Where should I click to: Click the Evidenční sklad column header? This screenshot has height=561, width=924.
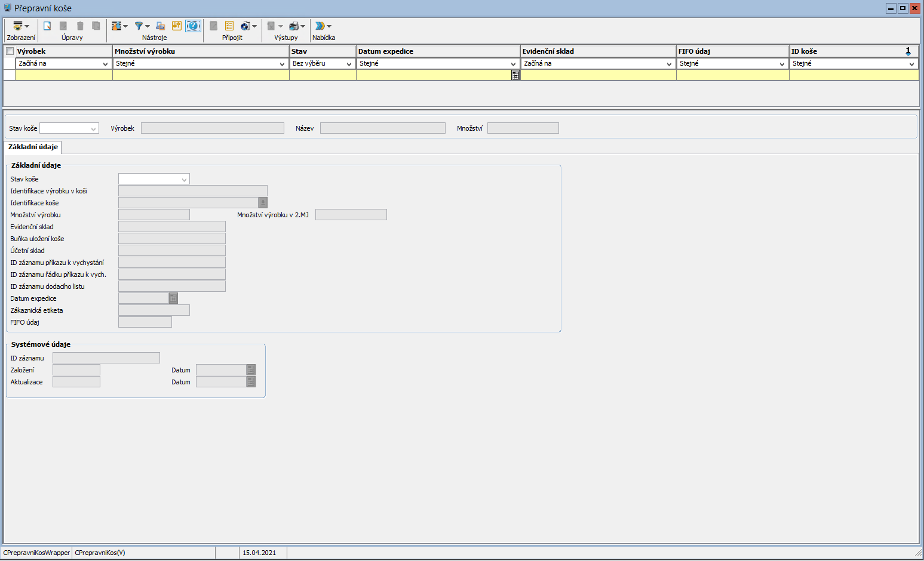597,51
